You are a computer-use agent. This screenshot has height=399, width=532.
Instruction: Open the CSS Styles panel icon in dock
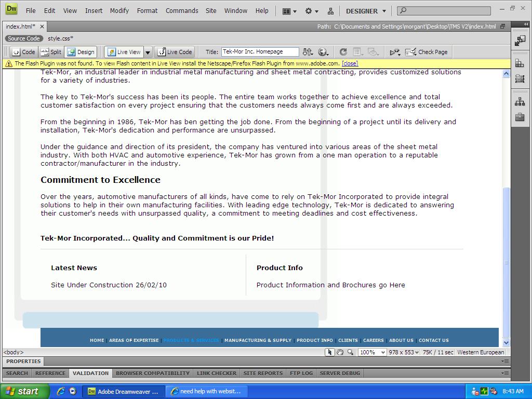[x=520, y=63]
